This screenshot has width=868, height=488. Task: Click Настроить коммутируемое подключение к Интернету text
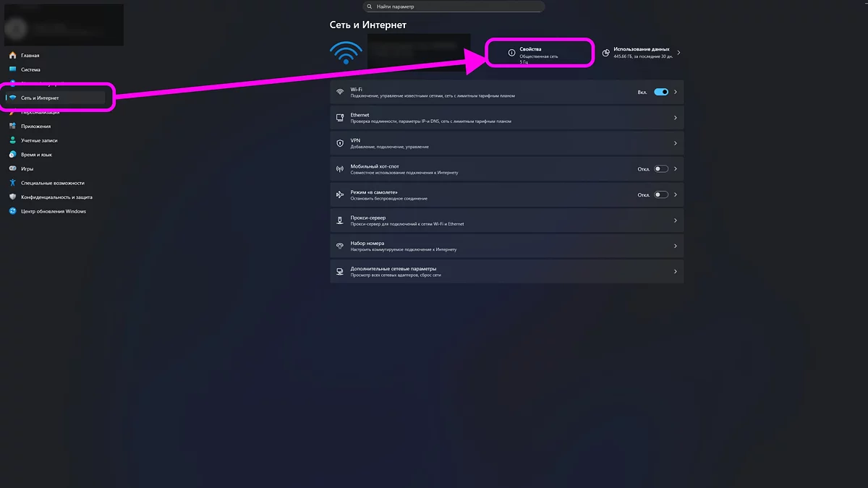404,249
